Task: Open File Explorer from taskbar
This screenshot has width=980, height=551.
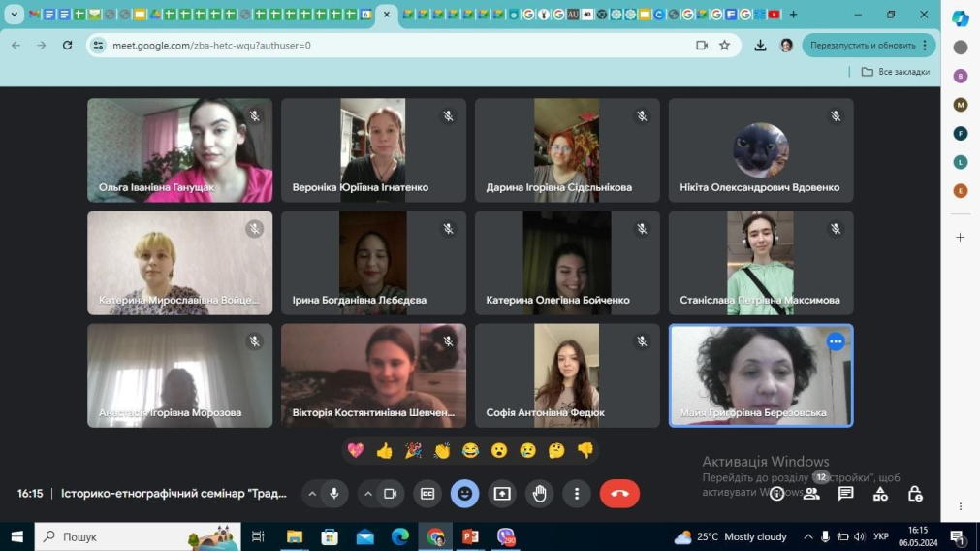Action: coord(294,536)
